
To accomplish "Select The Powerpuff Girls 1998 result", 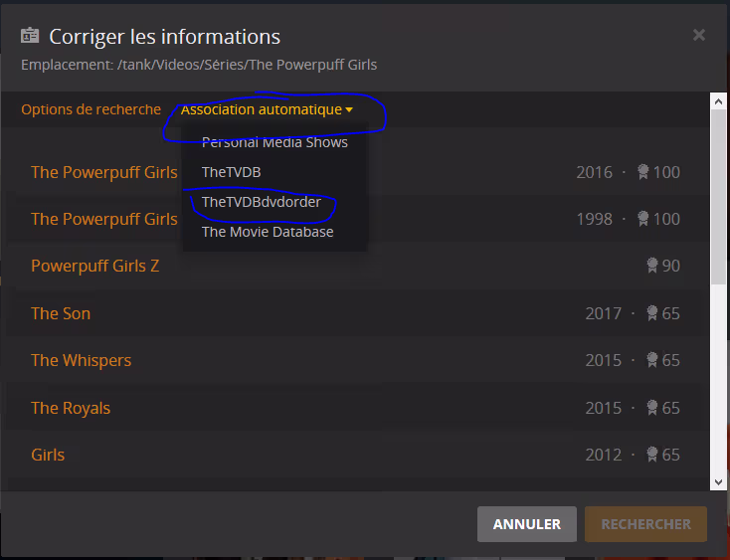I will point(104,219).
